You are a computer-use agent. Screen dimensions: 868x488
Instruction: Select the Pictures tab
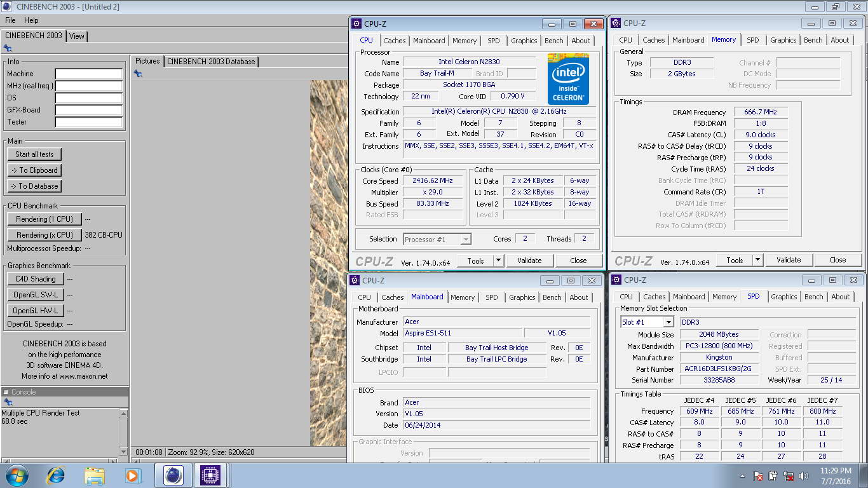pyautogui.click(x=147, y=61)
